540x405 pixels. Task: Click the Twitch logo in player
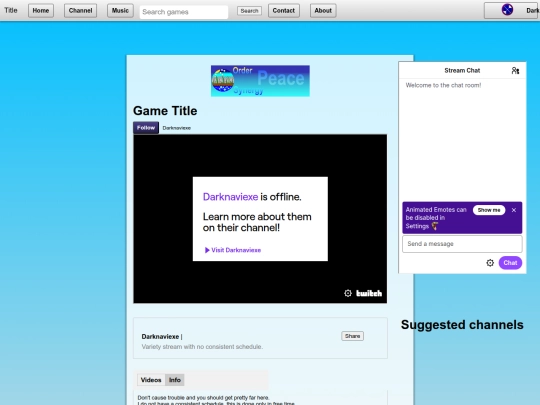tap(369, 293)
